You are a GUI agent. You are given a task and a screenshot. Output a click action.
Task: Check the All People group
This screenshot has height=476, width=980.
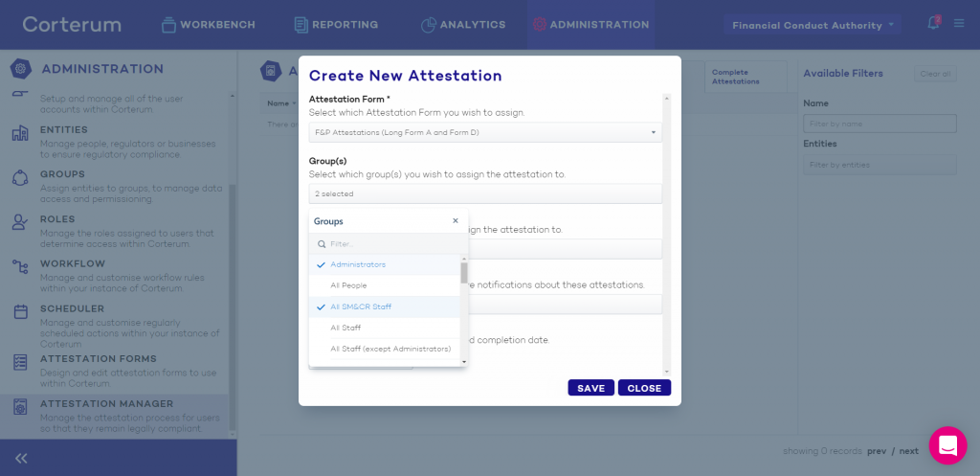click(x=385, y=285)
